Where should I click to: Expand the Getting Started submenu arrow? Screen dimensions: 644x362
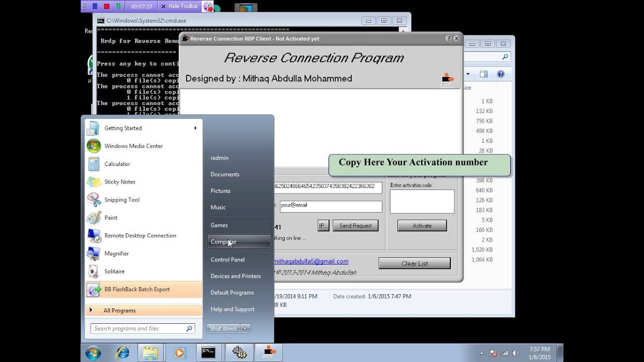click(x=195, y=128)
